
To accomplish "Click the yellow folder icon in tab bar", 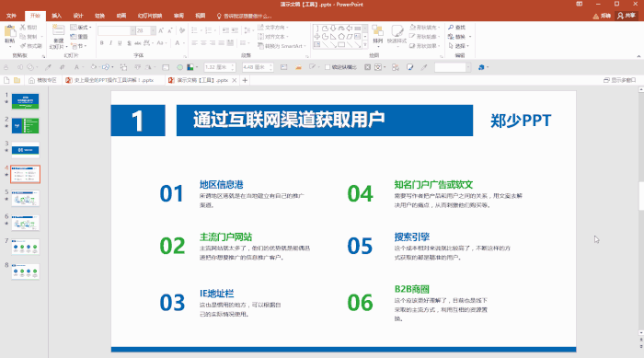I will 17,80.
